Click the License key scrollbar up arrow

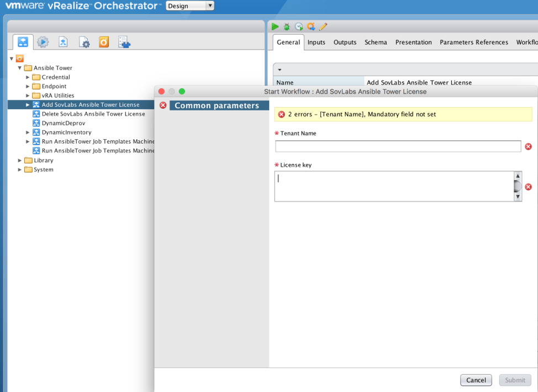[518, 176]
